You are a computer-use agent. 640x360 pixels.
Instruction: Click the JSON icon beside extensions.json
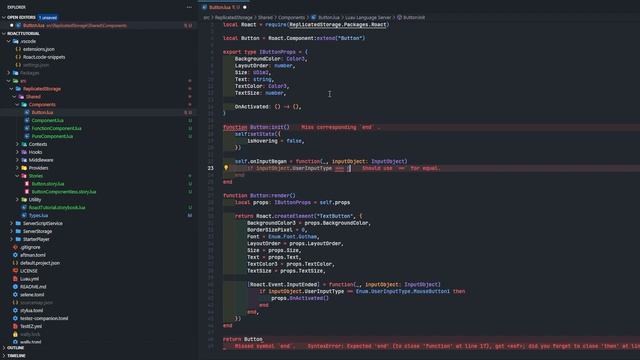18,49
